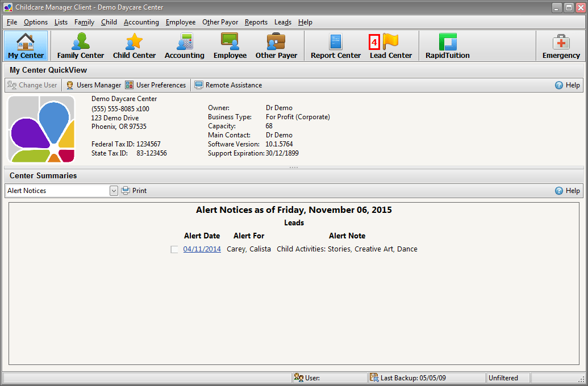Click the address 123 Demo Drive

pyautogui.click(x=115, y=118)
